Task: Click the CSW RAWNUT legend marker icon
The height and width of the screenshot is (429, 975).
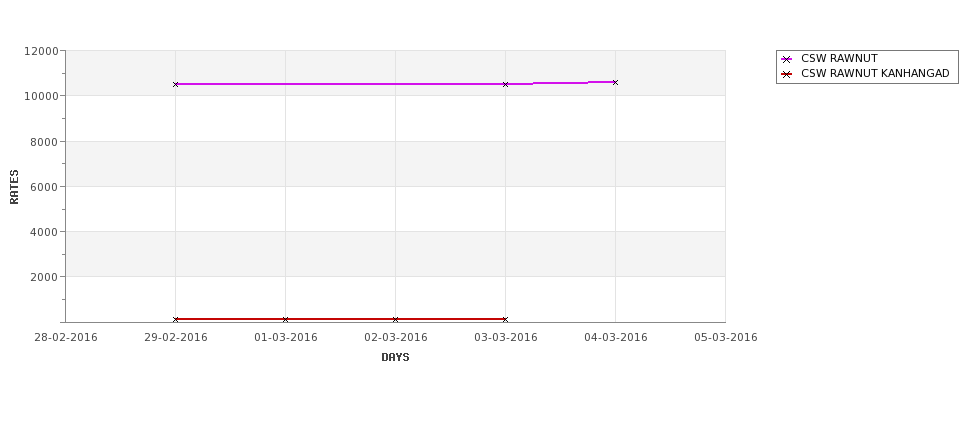Action: click(786, 59)
